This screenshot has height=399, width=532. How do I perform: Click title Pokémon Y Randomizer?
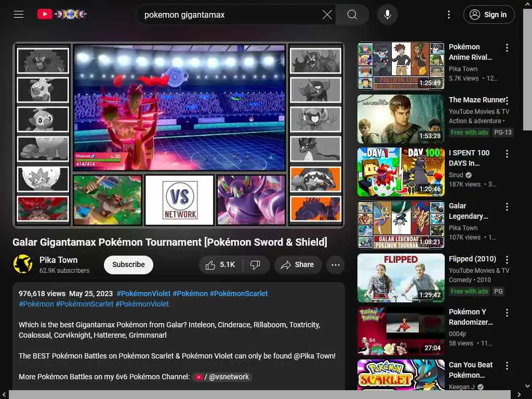pos(471,317)
